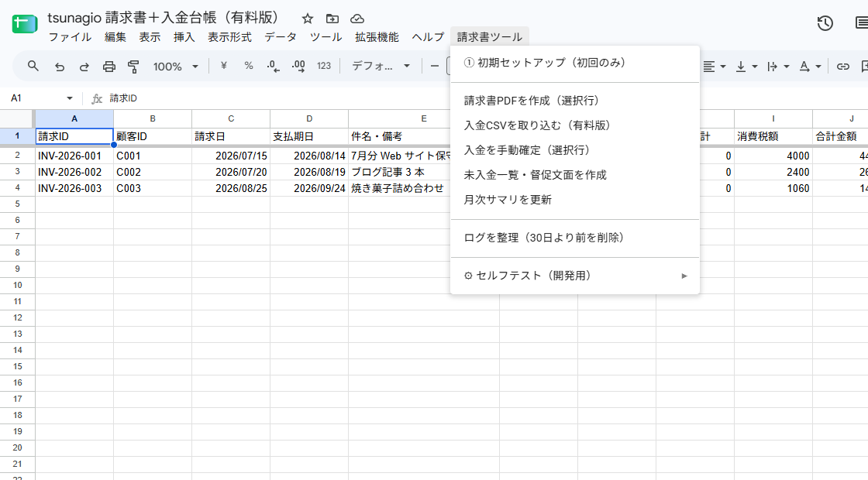Expand セルフテスト(開発用) submenu
The height and width of the screenshot is (480, 868).
point(574,276)
